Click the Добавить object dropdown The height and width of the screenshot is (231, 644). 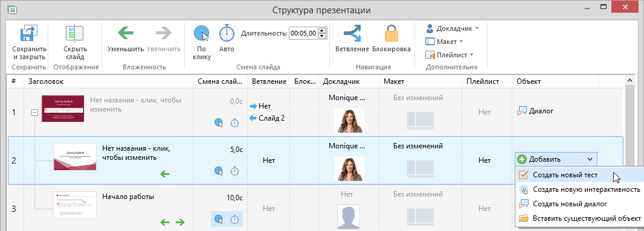coord(556,159)
